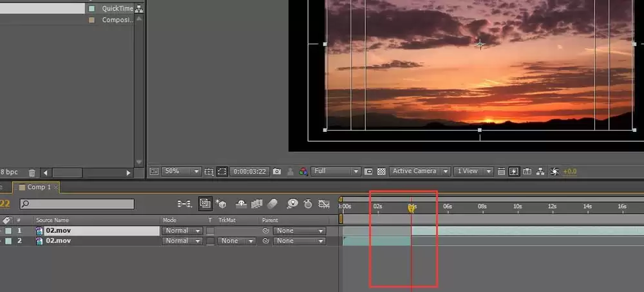Click the +0.0 exposure value
The width and height of the screenshot is (644, 292).
[570, 172]
